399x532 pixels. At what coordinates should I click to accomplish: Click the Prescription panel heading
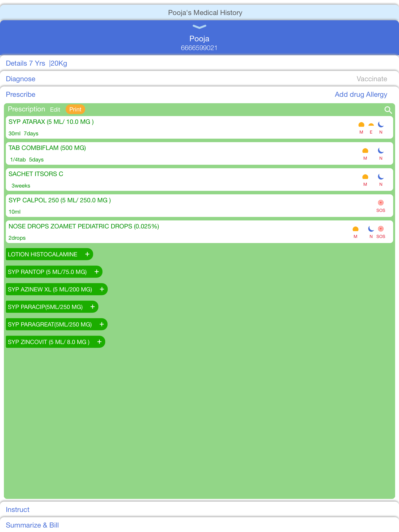coord(26,109)
